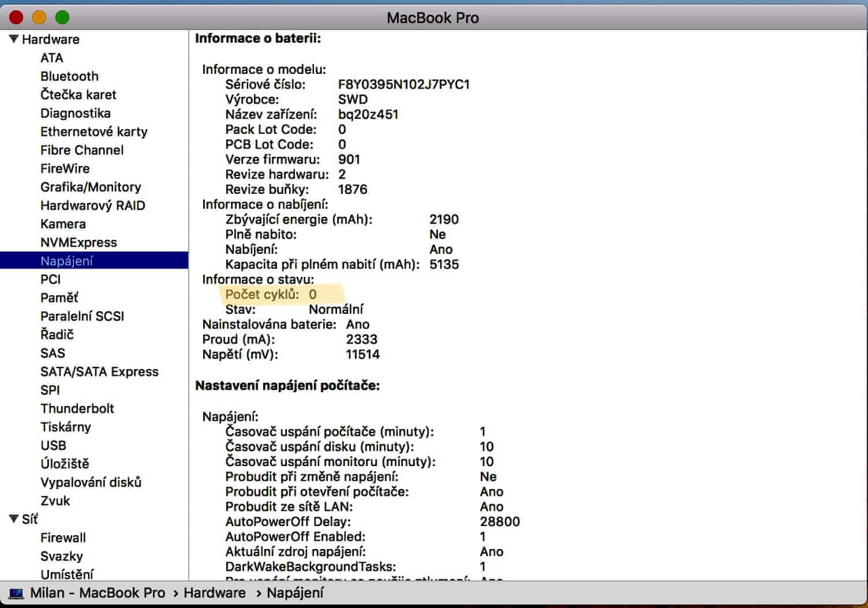Minimize the window with yellow button

(x=39, y=18)
